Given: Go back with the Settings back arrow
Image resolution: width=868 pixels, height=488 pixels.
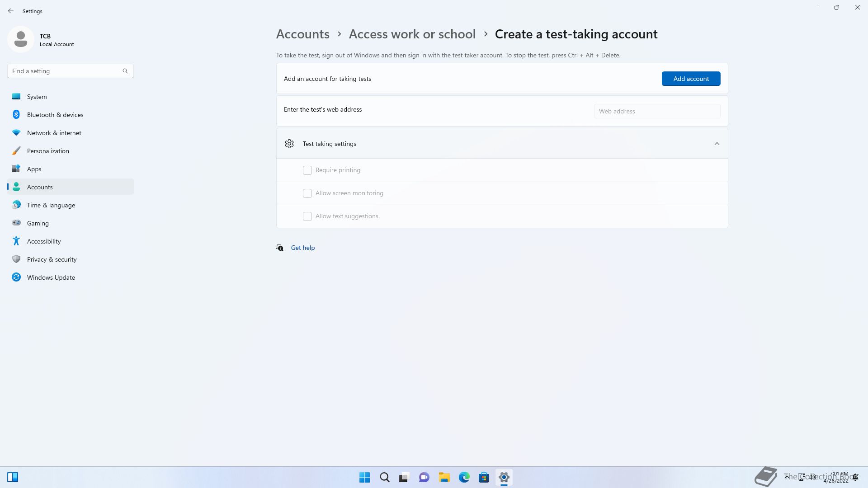Looking at the screenshot, I should [x=11, y=11].
